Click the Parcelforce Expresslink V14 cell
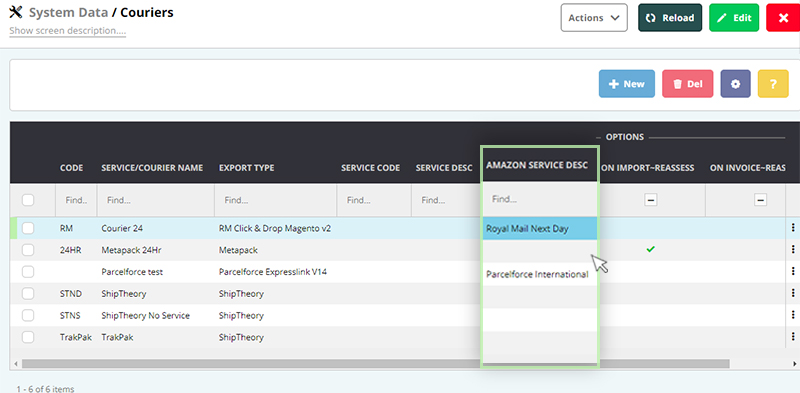 coord(272,272)
